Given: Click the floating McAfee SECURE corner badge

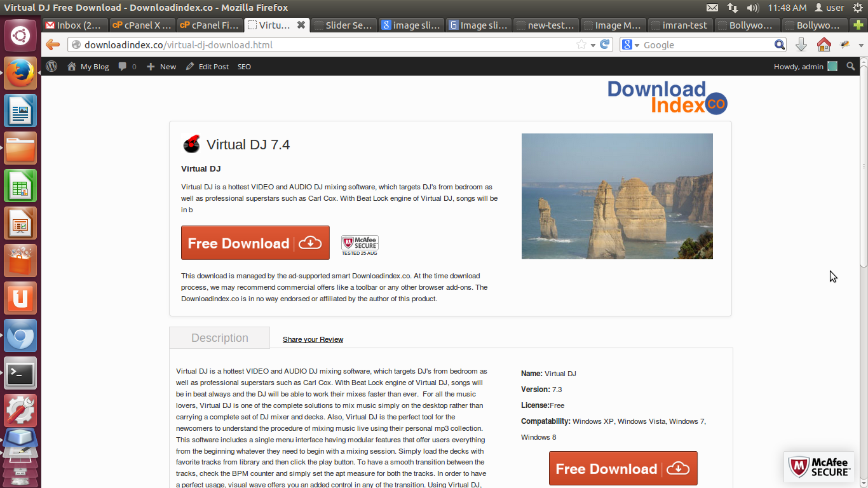Looking at the screenshot, I should (820, 467).
